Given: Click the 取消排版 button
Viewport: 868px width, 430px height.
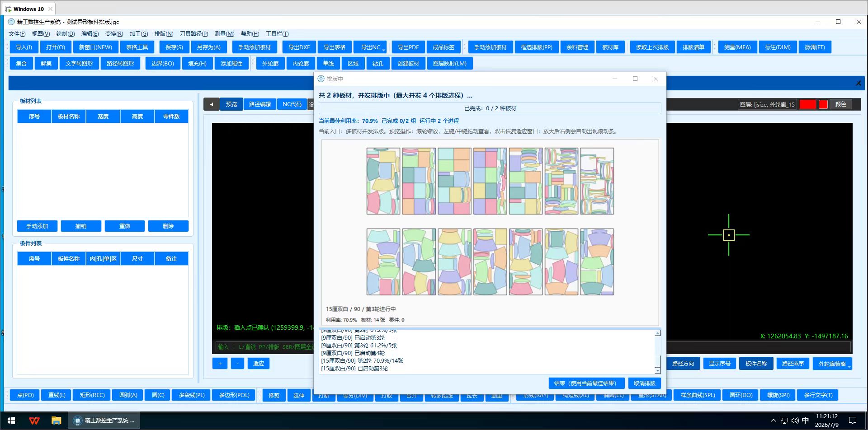Looking at the screenshot, I should pos(645,383).
